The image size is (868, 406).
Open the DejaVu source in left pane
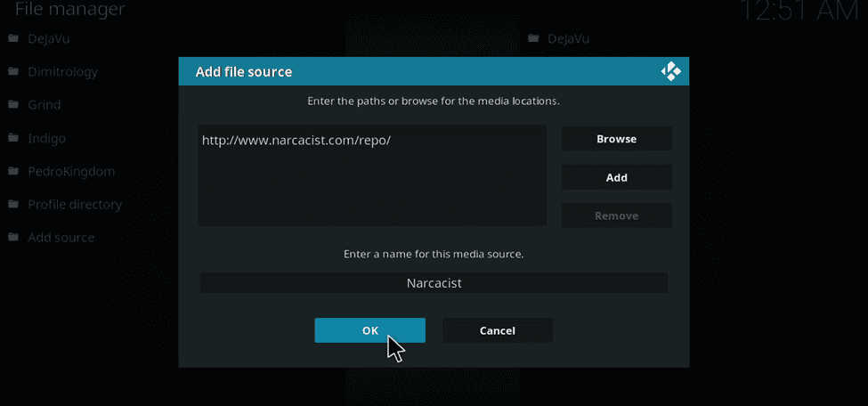[x=49, y=39]
